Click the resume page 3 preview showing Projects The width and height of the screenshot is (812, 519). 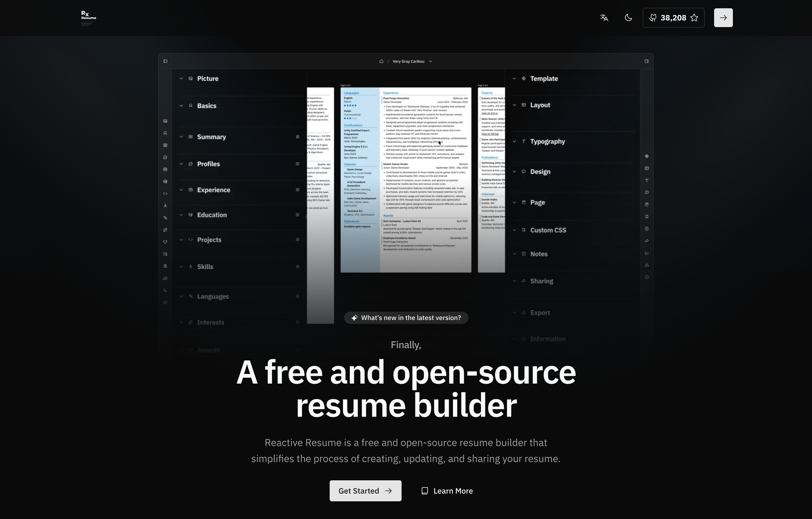pos(491,180)
